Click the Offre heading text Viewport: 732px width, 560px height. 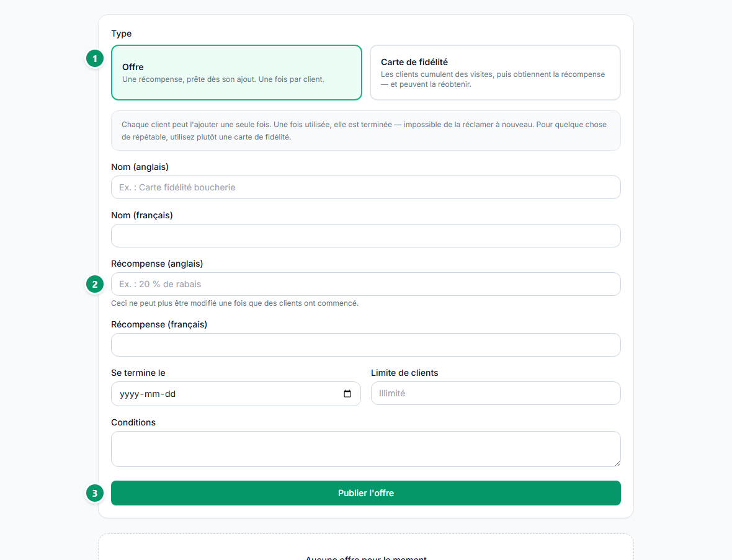tap(133, 67)
